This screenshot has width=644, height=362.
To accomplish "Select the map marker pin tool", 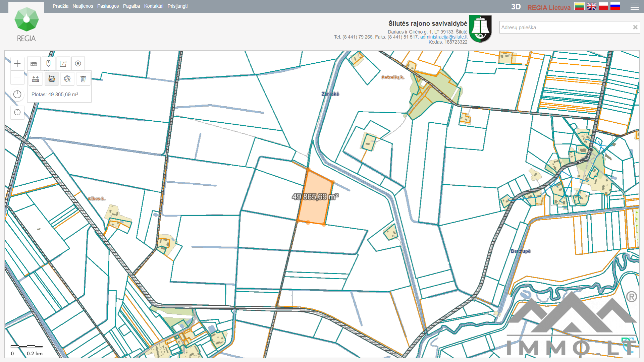I will click(49, 64).
